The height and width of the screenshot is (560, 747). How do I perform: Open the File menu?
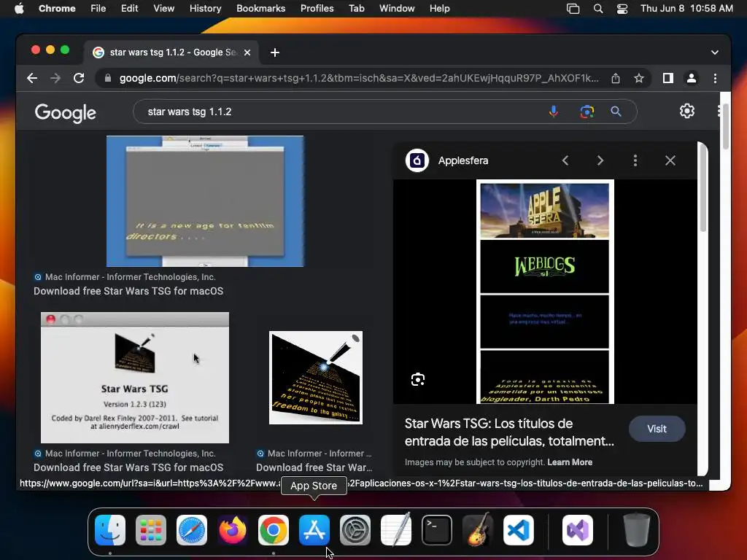98,9
